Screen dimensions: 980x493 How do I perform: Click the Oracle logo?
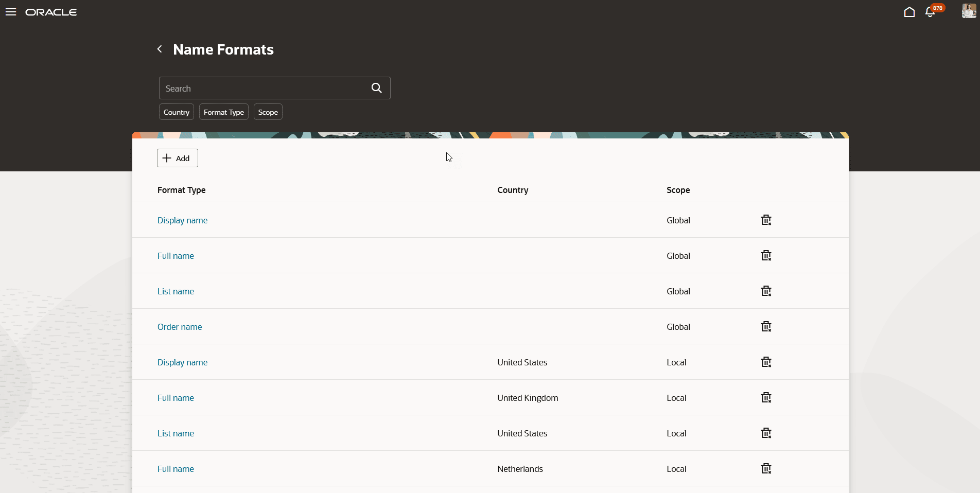51,12
